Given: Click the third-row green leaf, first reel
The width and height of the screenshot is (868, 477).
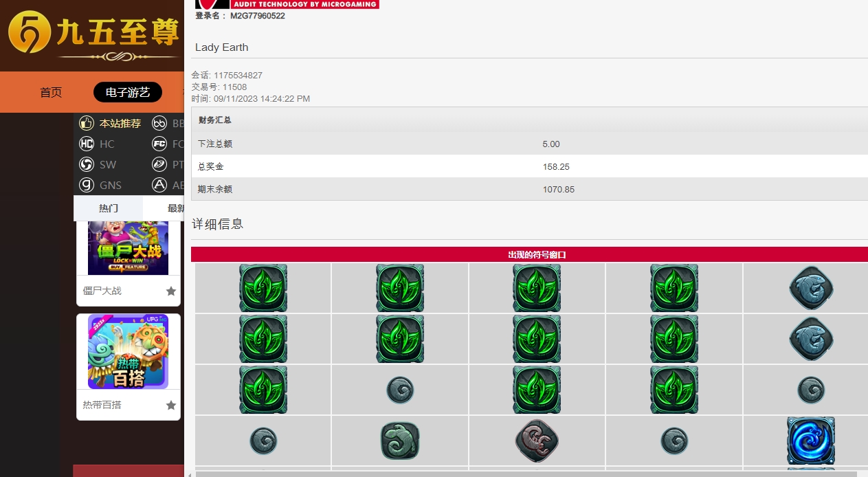Looking at the screenshot, I should click(263, 390).
